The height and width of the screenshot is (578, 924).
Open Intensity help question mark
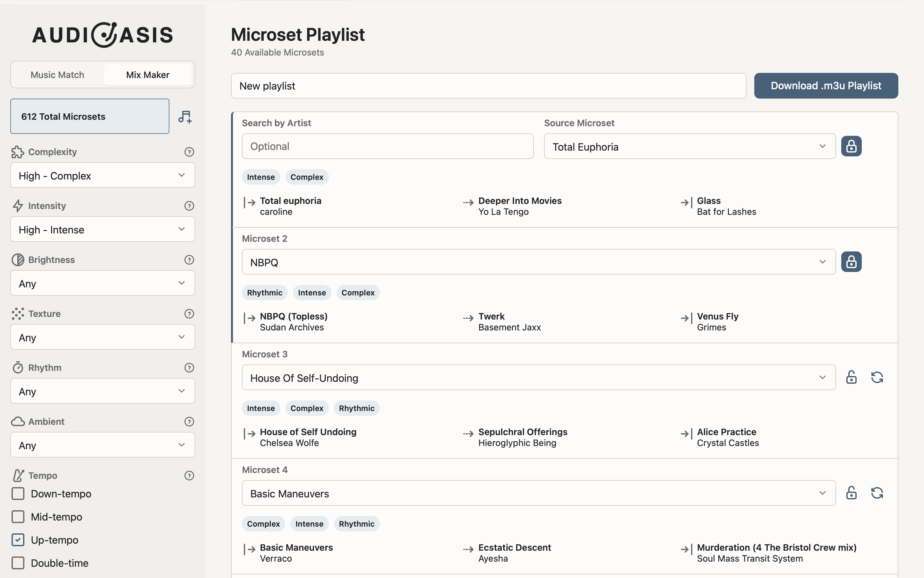pos(189,206)
